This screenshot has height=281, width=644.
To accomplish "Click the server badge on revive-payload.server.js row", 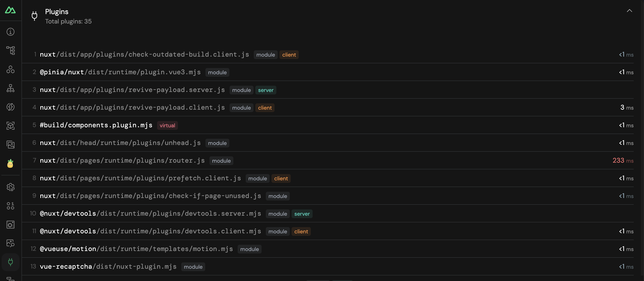I will pyautogui.click(x=266, y=90).
